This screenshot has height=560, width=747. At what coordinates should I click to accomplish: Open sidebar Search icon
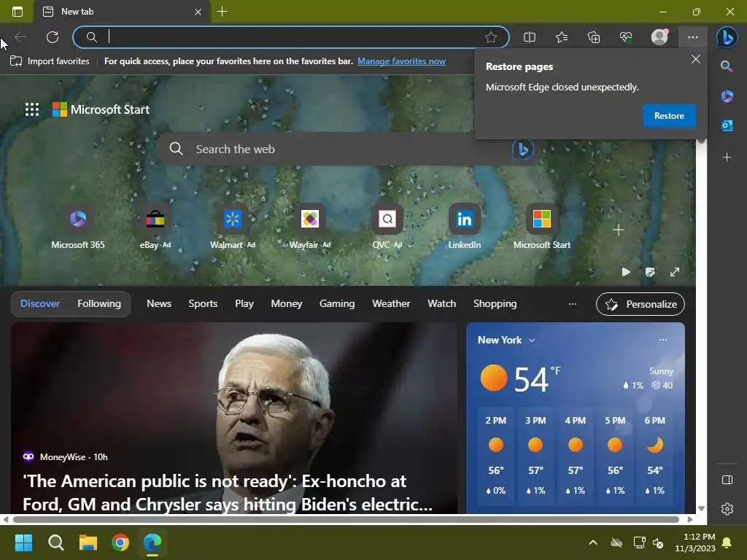(727, 66)
